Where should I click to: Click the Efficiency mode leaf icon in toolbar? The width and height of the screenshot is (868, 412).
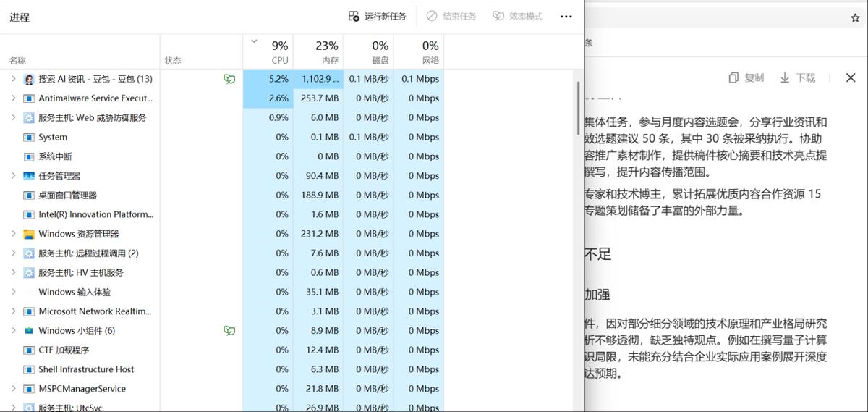point(498,16)
